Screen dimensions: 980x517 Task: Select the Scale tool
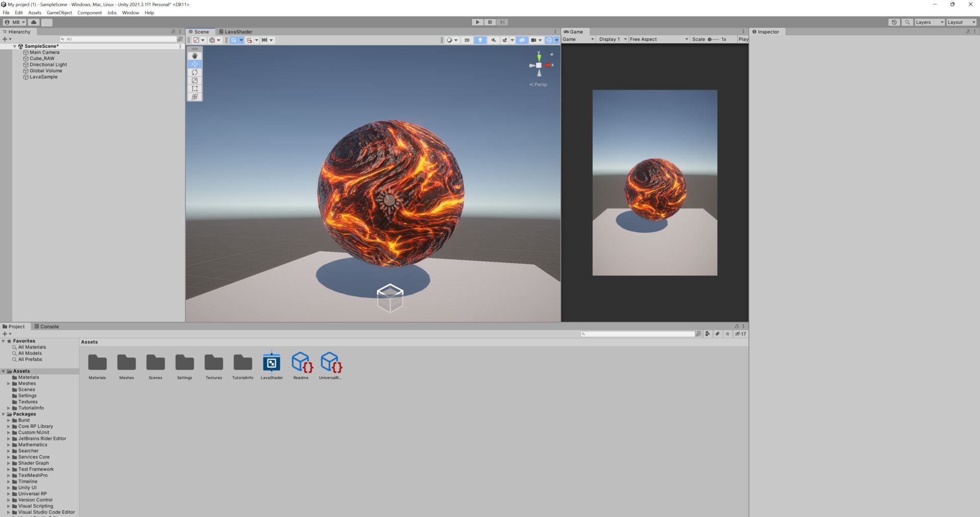pos(194,80)
